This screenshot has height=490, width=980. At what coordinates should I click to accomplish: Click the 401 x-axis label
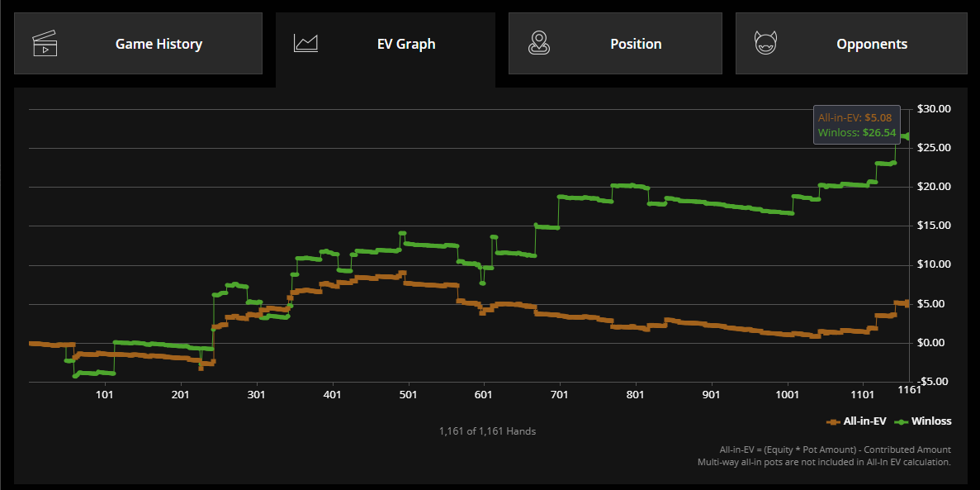pos(332,395)
